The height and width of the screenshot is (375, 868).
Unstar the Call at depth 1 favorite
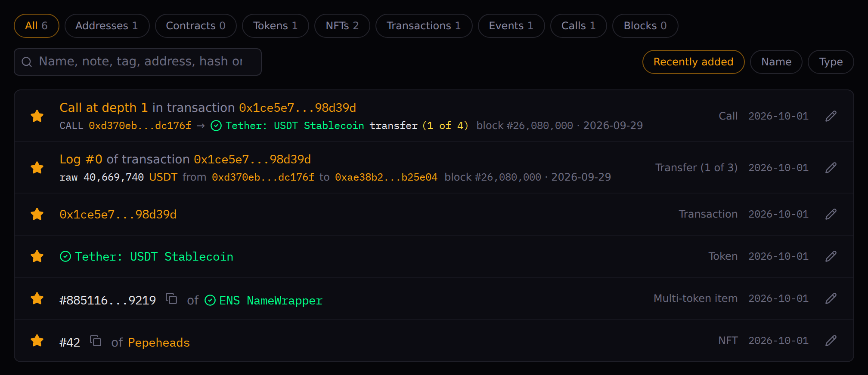click(37, 116)
